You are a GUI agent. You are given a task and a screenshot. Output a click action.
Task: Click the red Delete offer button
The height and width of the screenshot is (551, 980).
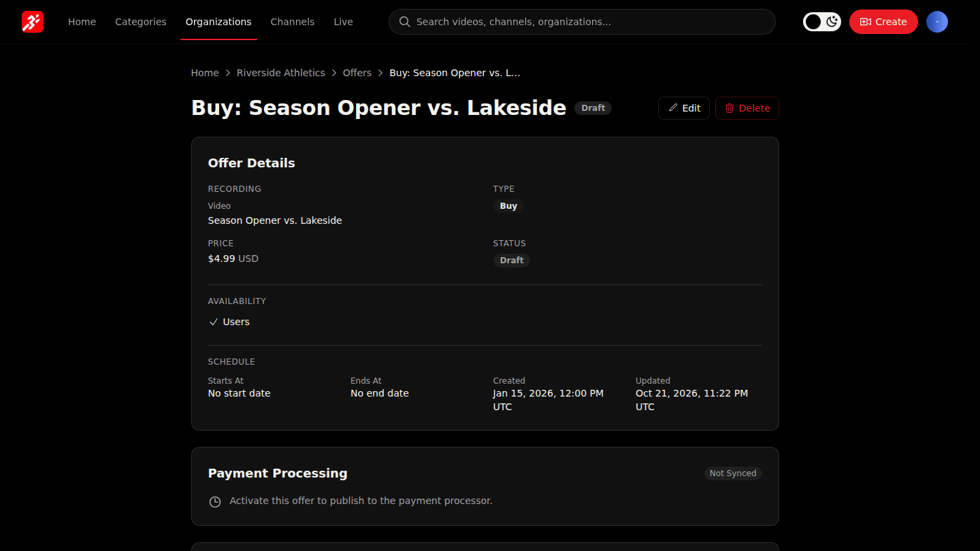tap(747, 108)
